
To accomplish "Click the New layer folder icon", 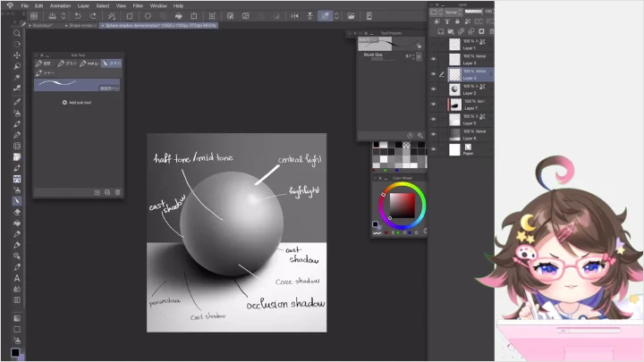I will click(x=451, y=31).
